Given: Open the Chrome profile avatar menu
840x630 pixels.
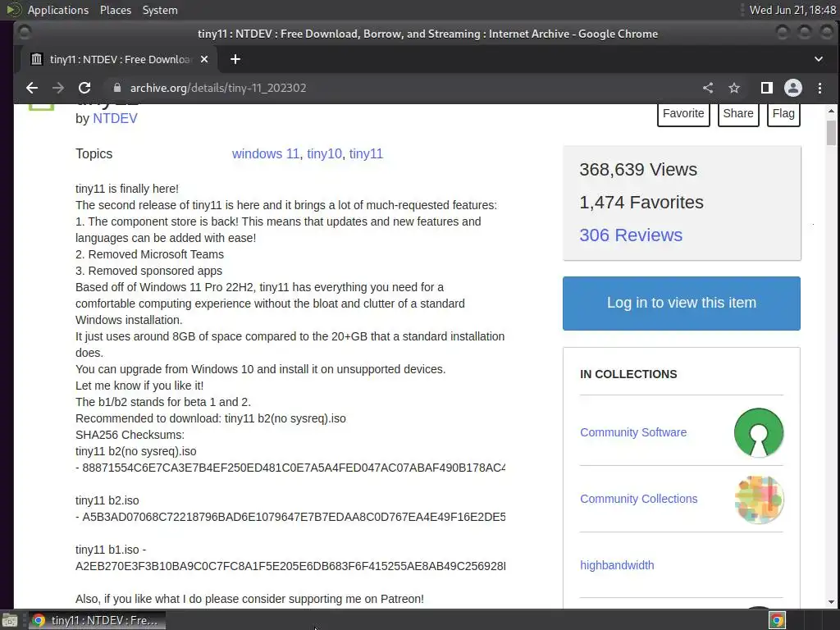Looking at the screenshot, I should pos(793,88).
